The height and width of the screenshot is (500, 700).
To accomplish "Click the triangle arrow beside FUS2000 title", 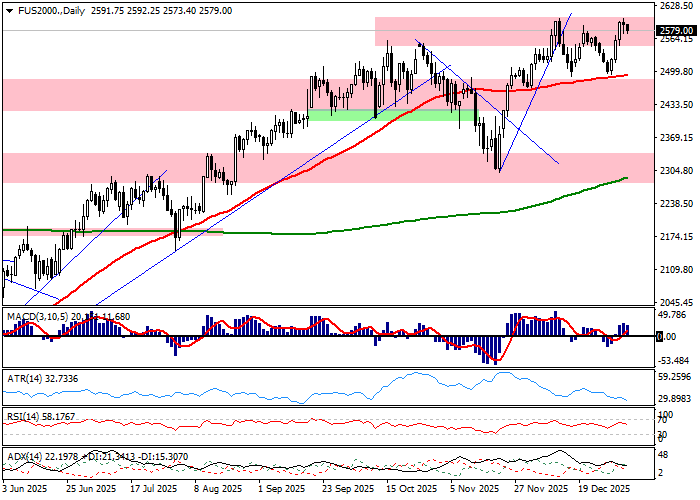I will pos(8,10).
